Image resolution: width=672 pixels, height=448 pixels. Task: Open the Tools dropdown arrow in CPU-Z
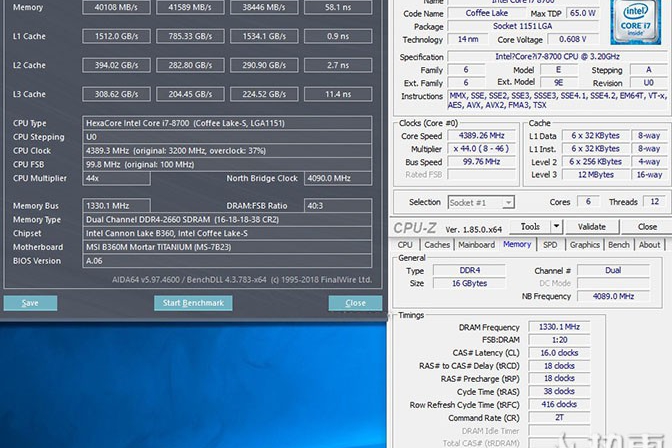(x=556, y=227)
